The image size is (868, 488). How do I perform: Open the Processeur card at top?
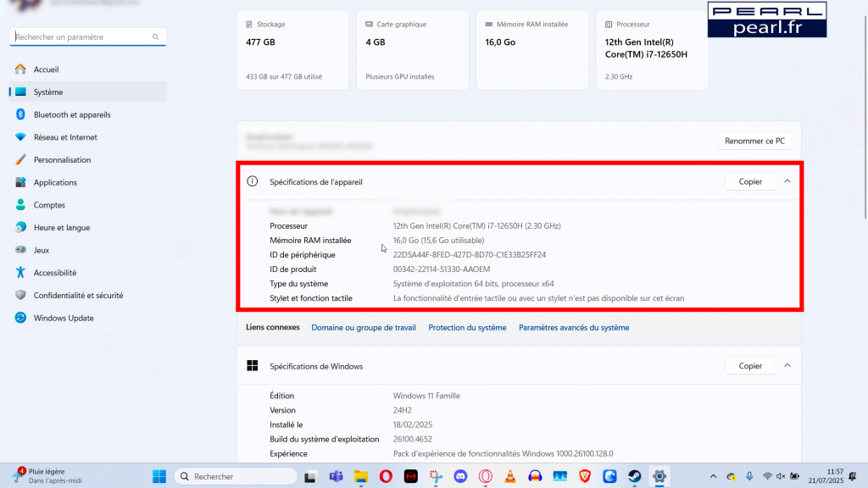pos(652,50)
